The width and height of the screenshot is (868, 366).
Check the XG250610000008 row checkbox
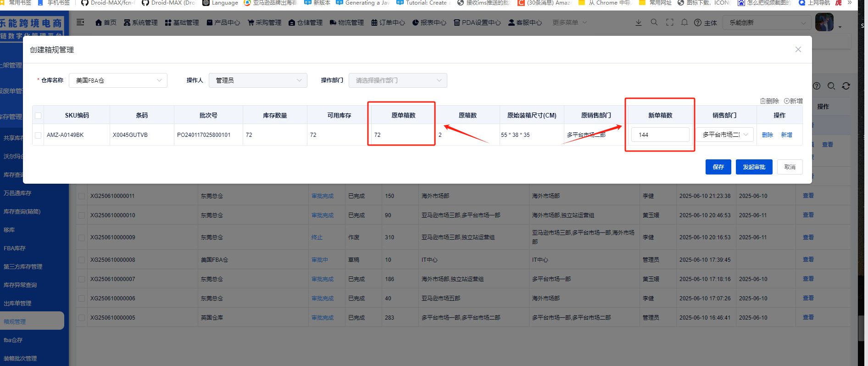tap(82, 260)
